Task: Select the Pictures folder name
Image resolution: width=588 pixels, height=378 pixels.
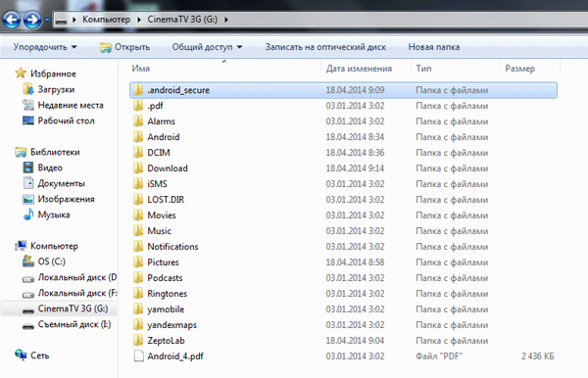Action: point(163,262)
